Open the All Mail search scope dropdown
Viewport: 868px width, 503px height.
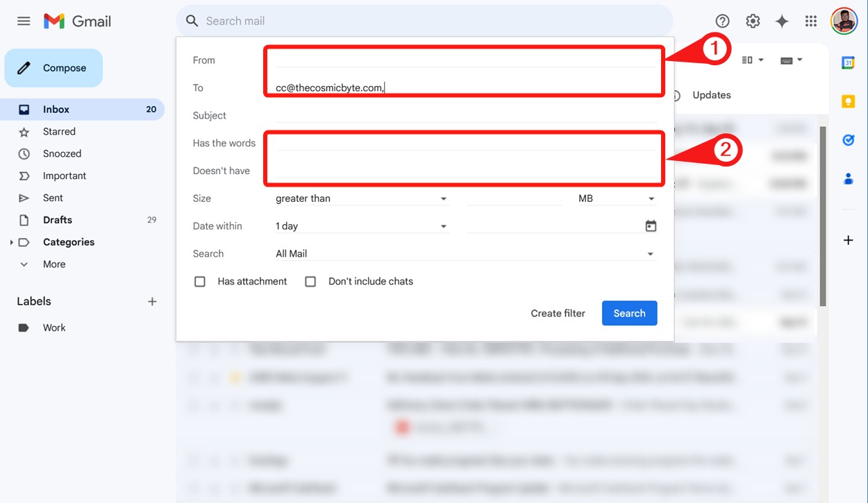pos(467,253)
